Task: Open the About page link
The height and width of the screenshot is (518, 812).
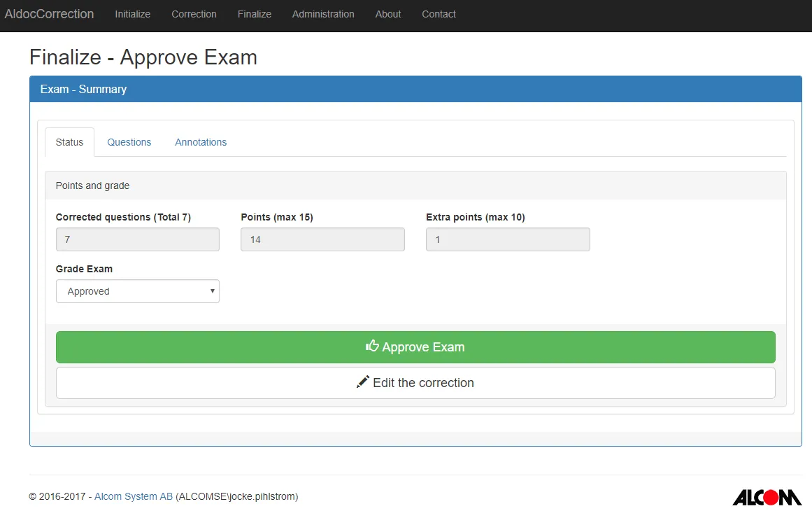Action: (388, 14)
